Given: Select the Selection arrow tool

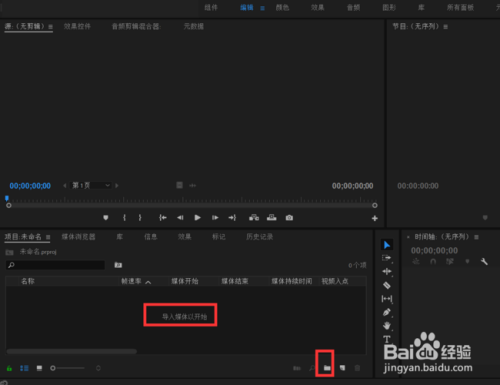Looking at the screenshot, I should 387,245.
